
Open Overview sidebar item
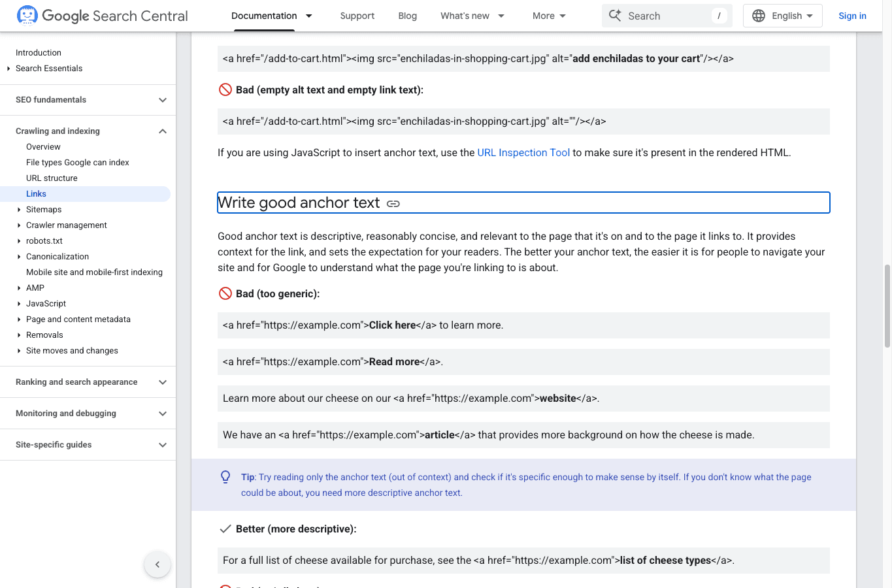pyautogui.click(x=43, y=147)
